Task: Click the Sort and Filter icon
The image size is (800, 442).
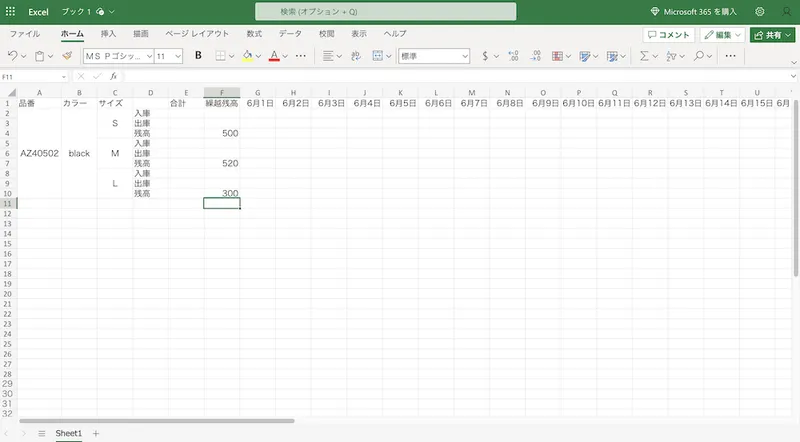Action: pyautogui.click(x=671, y=56)
